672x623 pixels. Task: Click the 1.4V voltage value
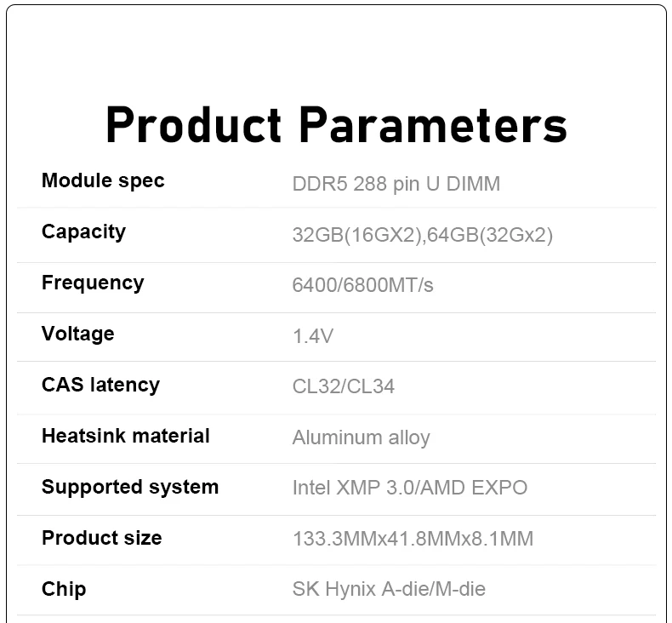pyautogui.click(x=312, y=336)
